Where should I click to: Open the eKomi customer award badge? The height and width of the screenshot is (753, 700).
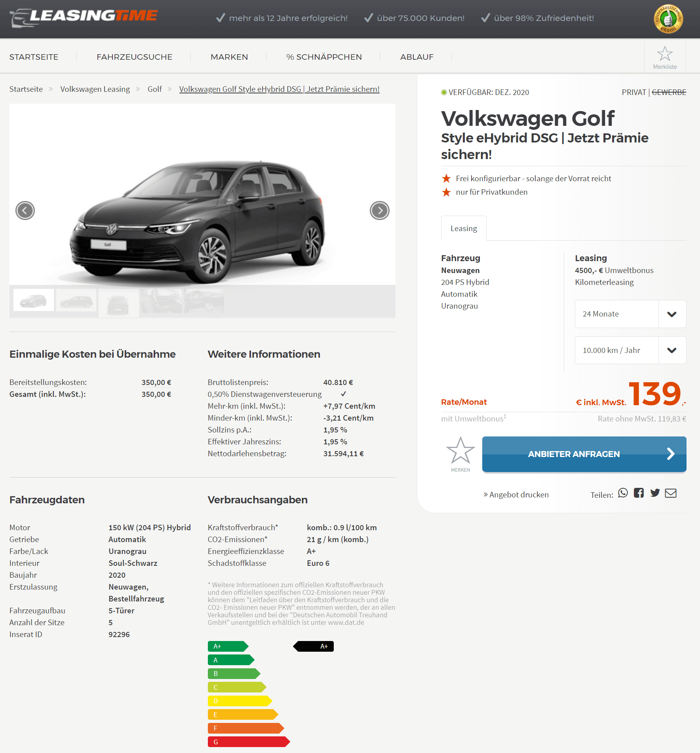coord(668,19)
